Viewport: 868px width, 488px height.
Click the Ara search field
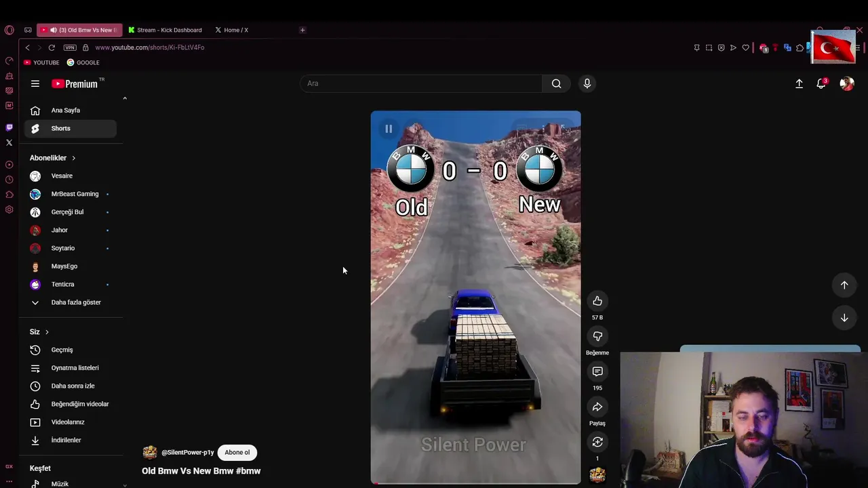(x=420, y=83)
